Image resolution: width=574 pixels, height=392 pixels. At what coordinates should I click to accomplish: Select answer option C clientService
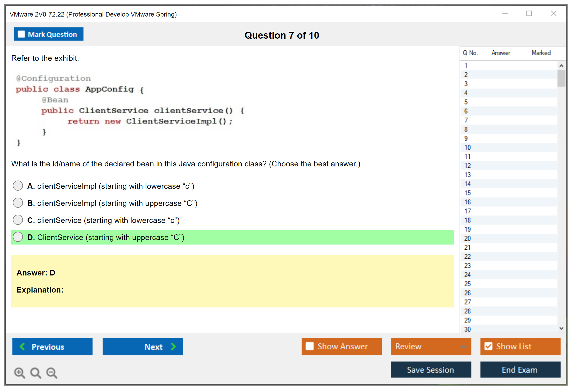(18, 220)
